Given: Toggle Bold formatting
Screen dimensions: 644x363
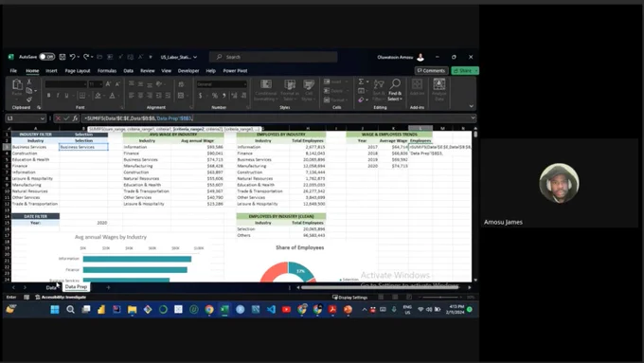Looking at the screenshot, I should 48,96.
